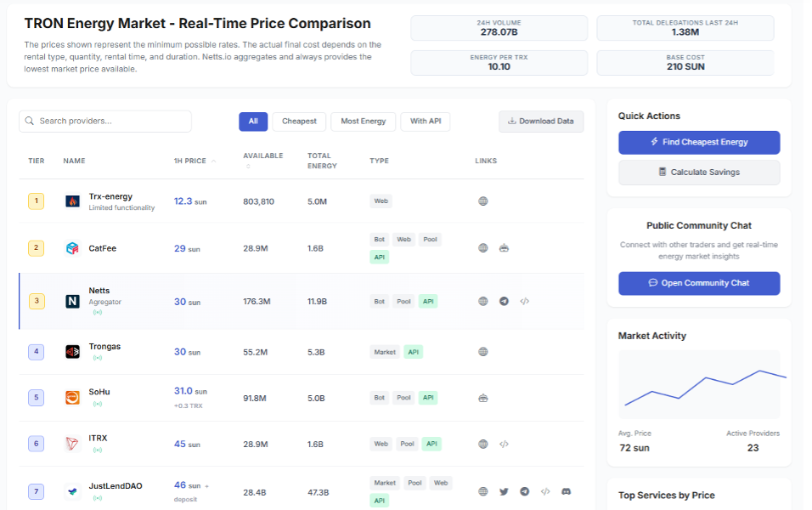Open the Netts Telegram channel icon

point(504,301)
